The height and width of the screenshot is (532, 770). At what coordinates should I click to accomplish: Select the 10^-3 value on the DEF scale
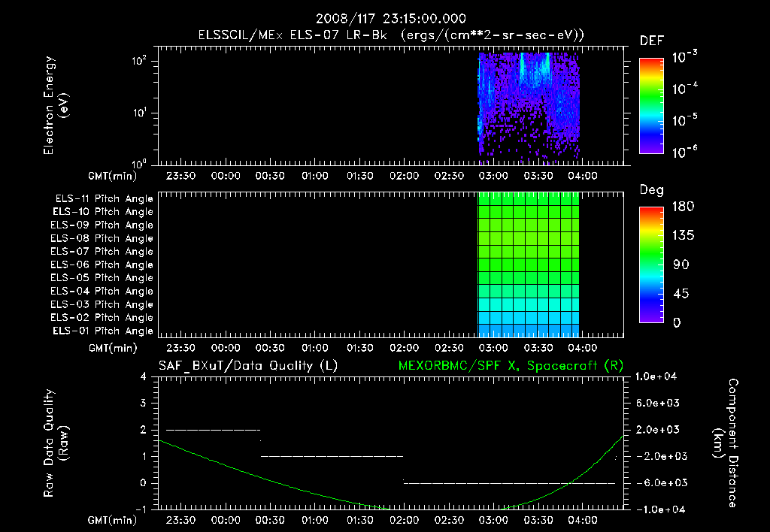click(x=684, y=57)
